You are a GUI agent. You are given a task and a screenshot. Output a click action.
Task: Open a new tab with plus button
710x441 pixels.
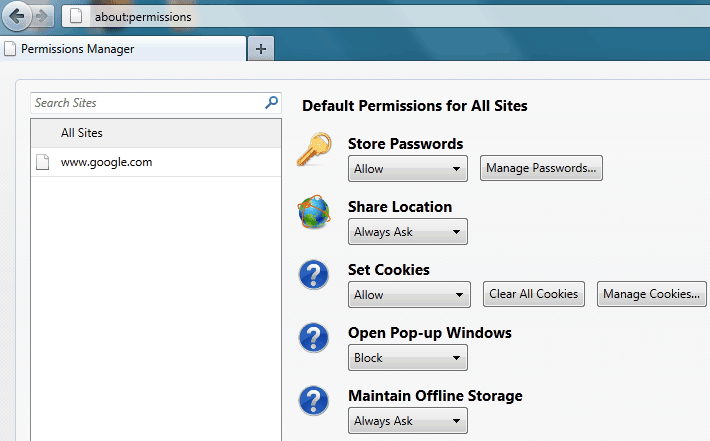[261, 48]
